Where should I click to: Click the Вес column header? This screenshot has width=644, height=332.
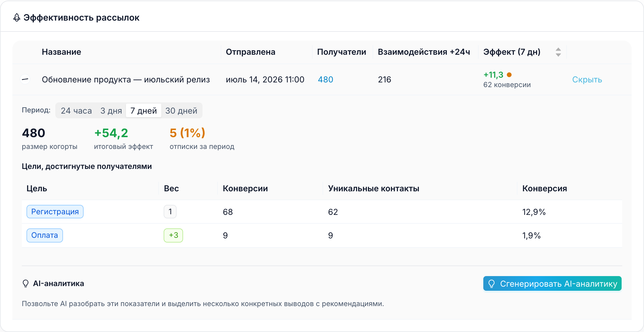[x=171, y=188]
